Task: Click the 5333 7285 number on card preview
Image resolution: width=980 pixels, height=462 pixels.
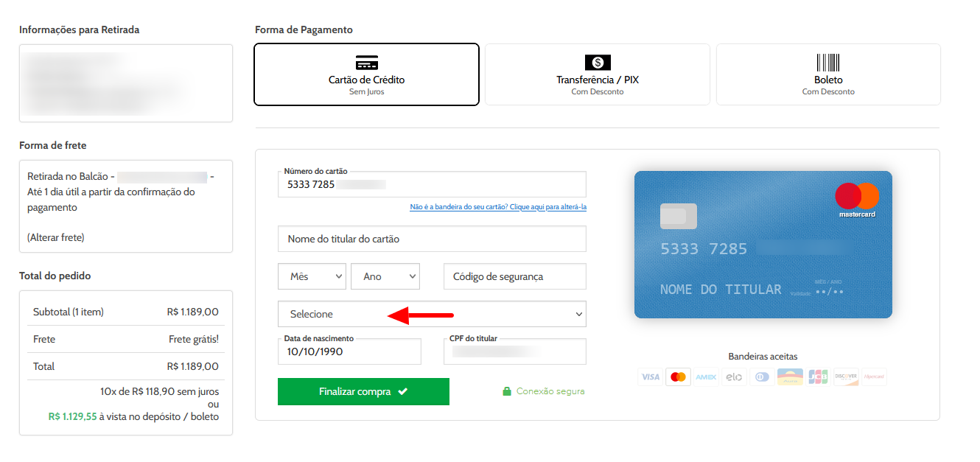Action: point(704,249)
